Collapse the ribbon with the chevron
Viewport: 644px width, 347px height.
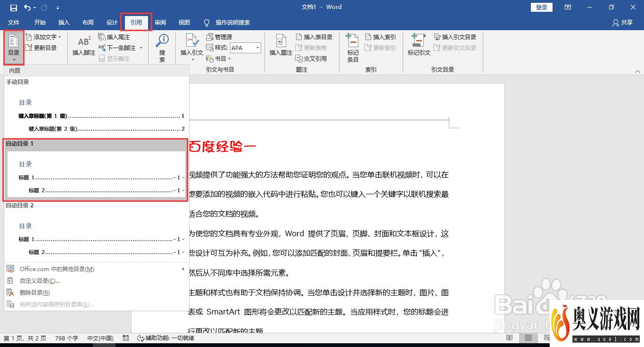[637, 71]
